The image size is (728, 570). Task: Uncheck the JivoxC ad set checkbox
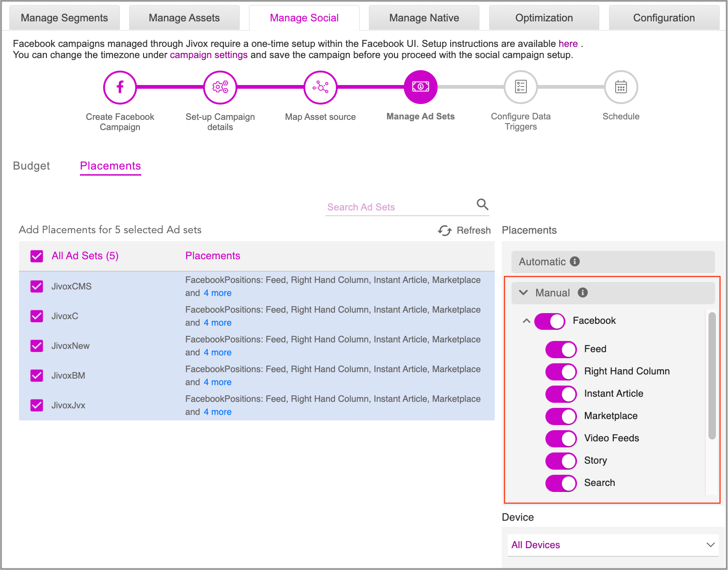click(x=37, y=316)
